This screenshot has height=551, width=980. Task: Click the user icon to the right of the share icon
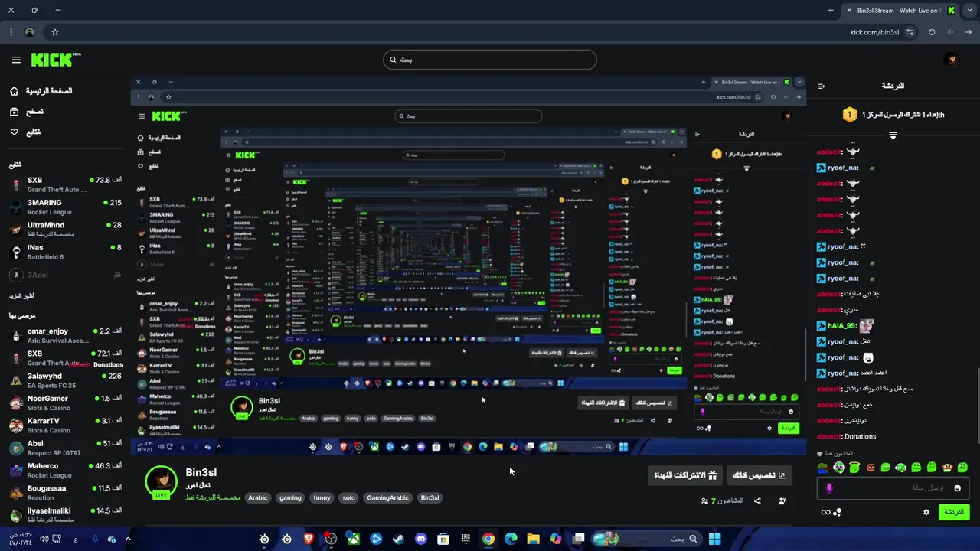coord(782,501)
